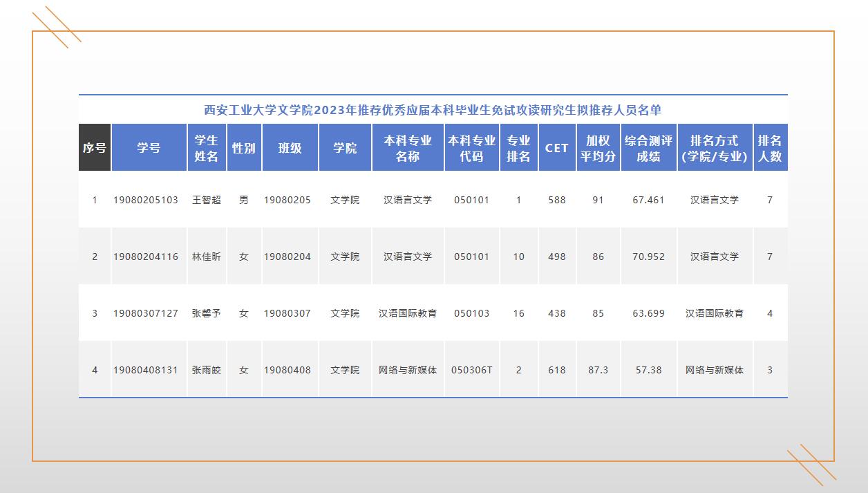The image size is (868, 493).
Task: Select the 排名方式 (学院/专业) header
Action: (x=715, y=148)
